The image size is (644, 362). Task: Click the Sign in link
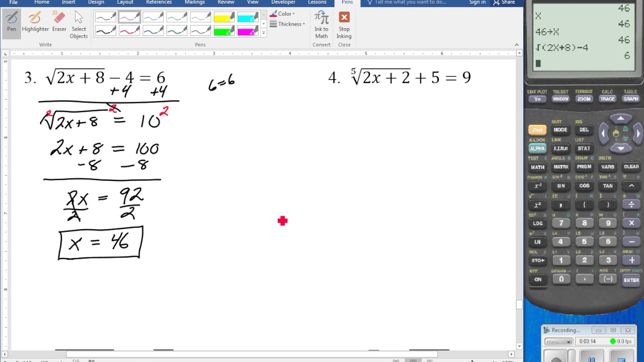477,3
